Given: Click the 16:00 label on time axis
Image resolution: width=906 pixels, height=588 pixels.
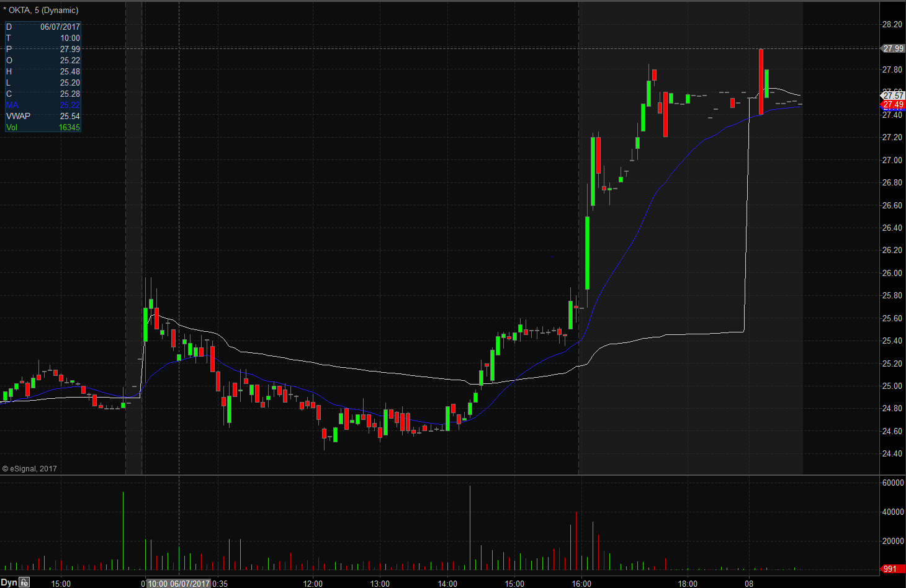Looking at the screenshot, I should point(581,583).
